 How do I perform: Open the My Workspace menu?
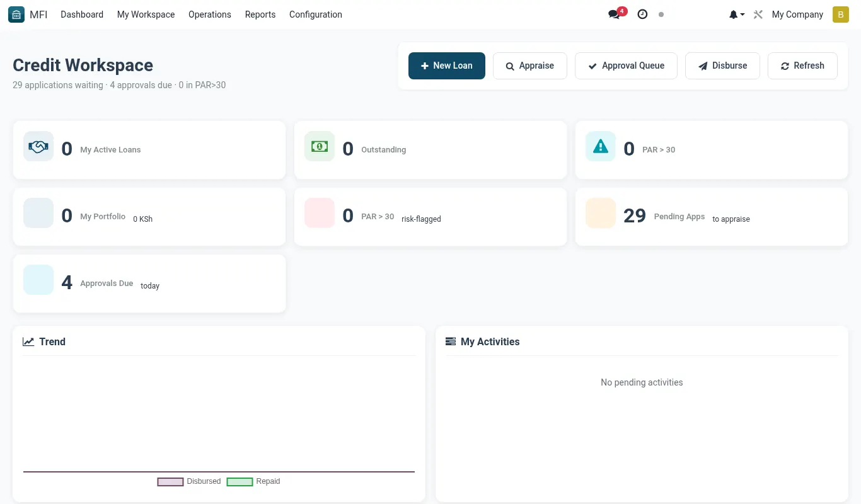(x=146, y=14)
